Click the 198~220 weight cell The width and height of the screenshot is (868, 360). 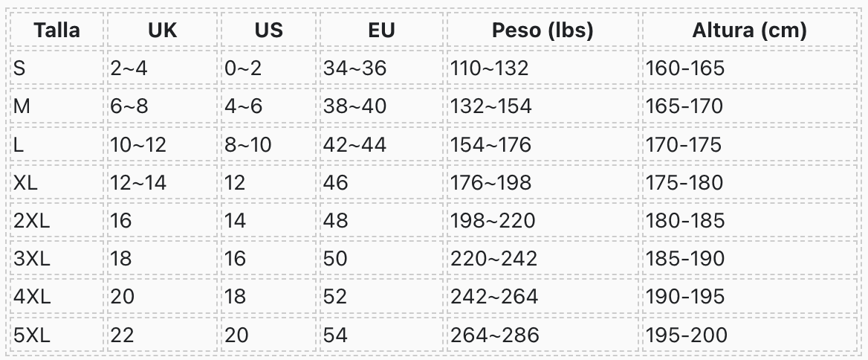point(542,220)
